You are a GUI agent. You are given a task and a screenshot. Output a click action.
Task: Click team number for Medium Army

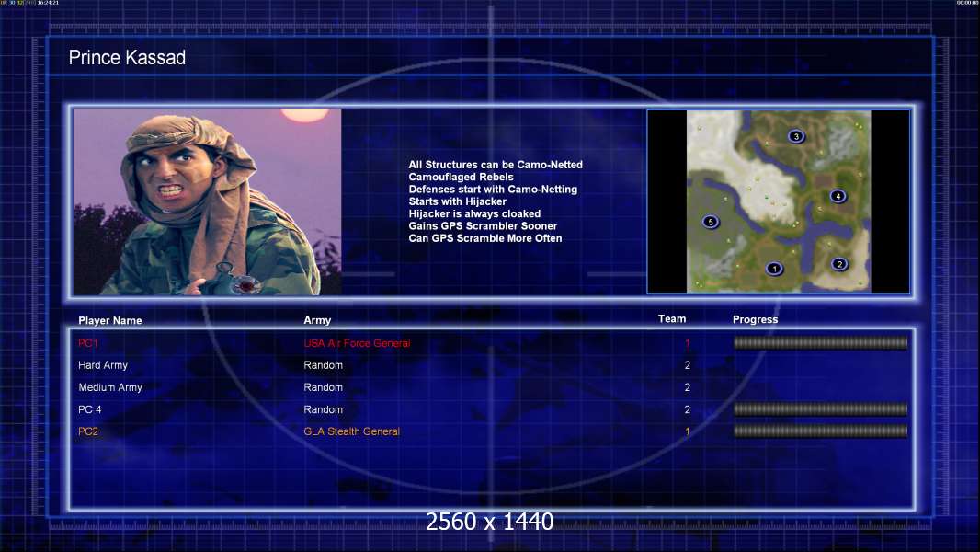(688, 387)
